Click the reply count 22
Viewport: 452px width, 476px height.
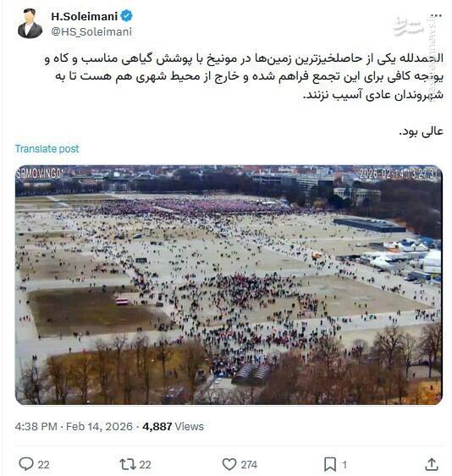[43, 464]
